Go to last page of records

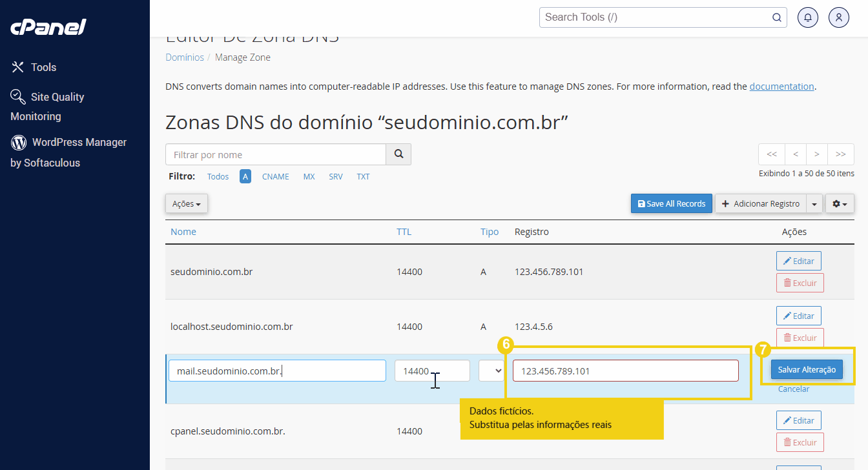tap(841, 154)
